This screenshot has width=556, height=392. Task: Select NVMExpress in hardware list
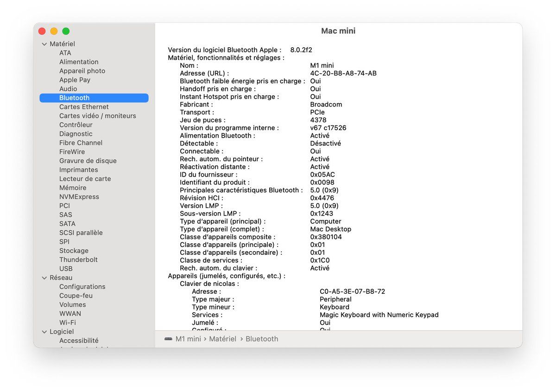pyautogui.click(x=79, y=197)
